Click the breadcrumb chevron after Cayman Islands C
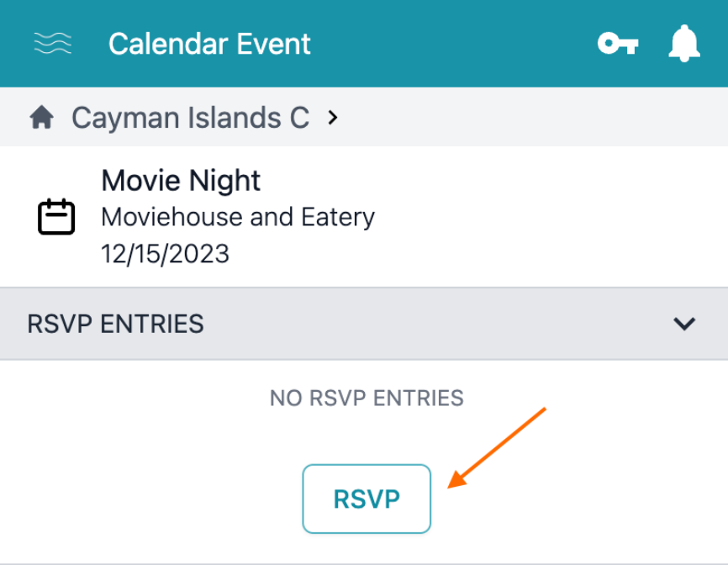728x565 pixels. pyautogui.click(x=333, y=118)
